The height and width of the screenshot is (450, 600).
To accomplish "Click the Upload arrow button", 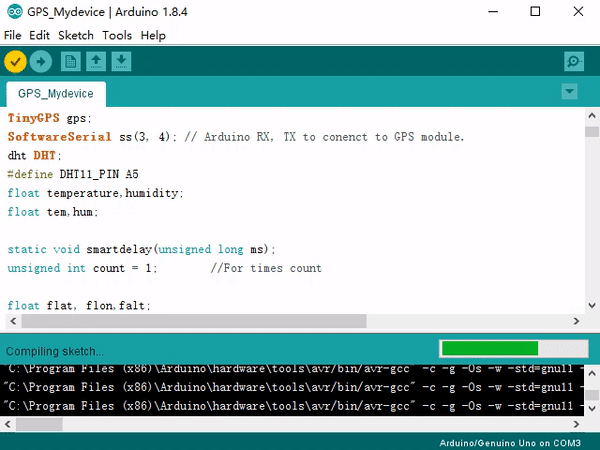I will pos(41,61).
